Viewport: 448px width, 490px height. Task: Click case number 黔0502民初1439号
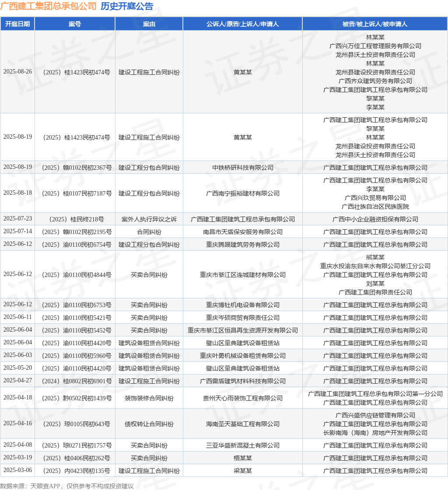[77, 398]
